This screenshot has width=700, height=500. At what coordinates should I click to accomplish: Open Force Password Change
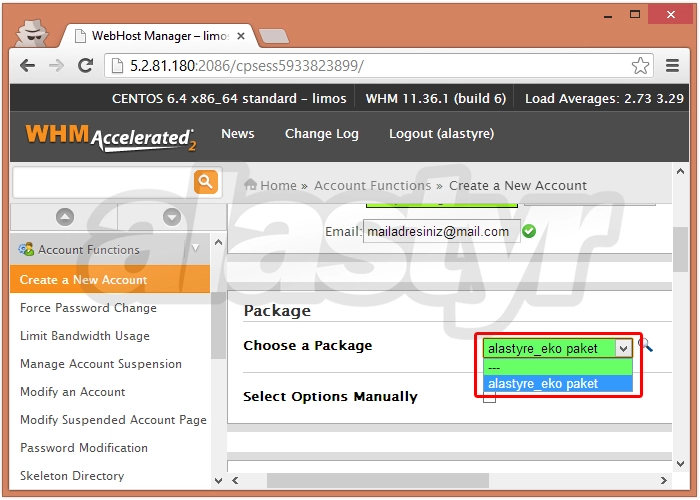(88, 308)
